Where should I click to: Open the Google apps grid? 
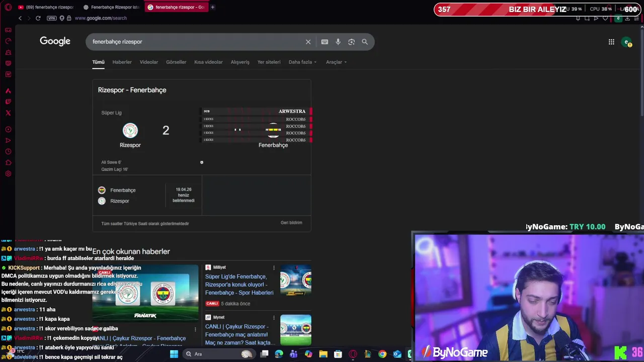pyautogui.click(x=611, y=42)
